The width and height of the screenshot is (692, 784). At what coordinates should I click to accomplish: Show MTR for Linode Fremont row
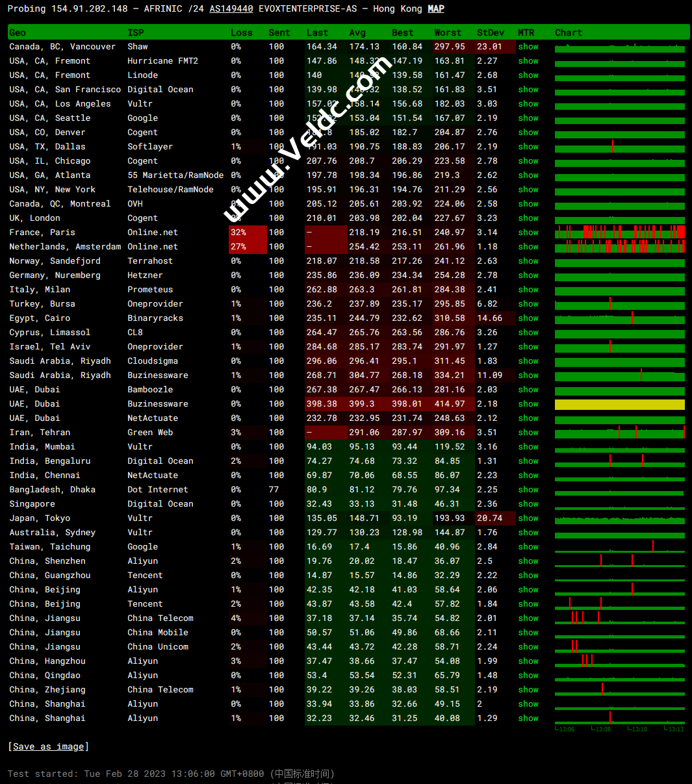pos(528,75)
